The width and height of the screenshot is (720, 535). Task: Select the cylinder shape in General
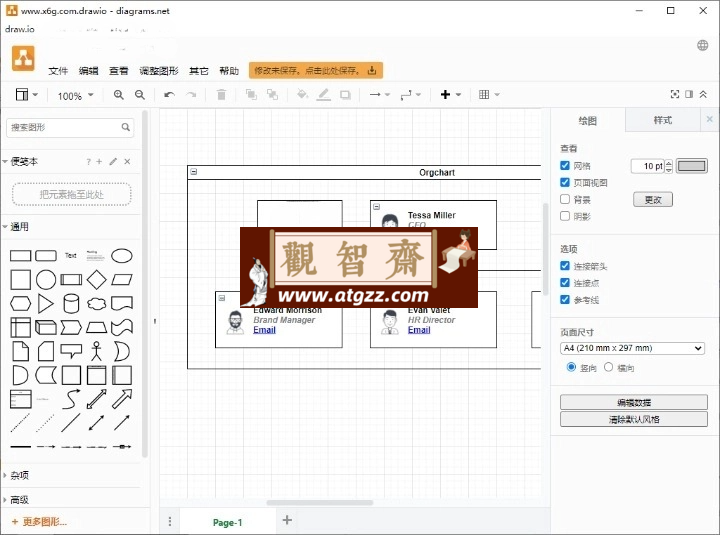point(71,303)
